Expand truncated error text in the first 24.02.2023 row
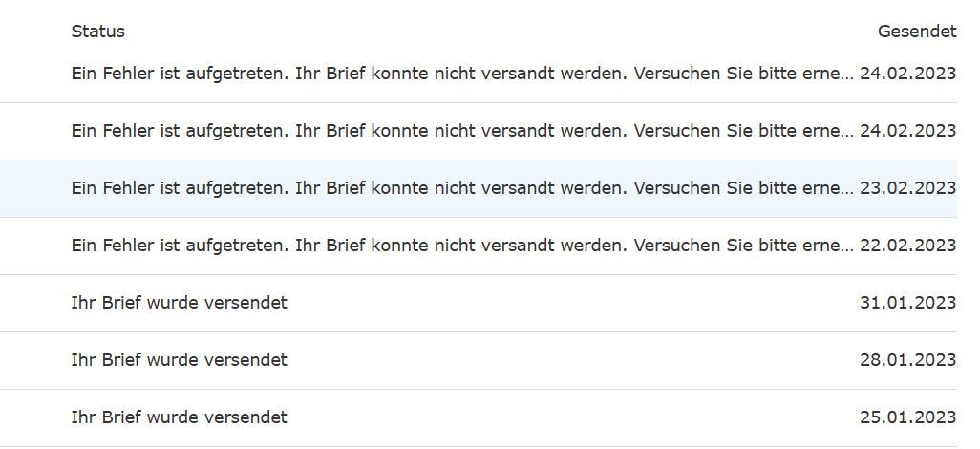This screenshot has width=980, height=449. (462, 74)
